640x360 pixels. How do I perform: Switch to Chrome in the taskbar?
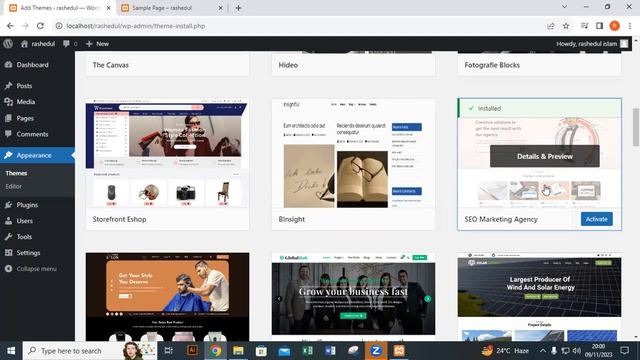(216, 351)
